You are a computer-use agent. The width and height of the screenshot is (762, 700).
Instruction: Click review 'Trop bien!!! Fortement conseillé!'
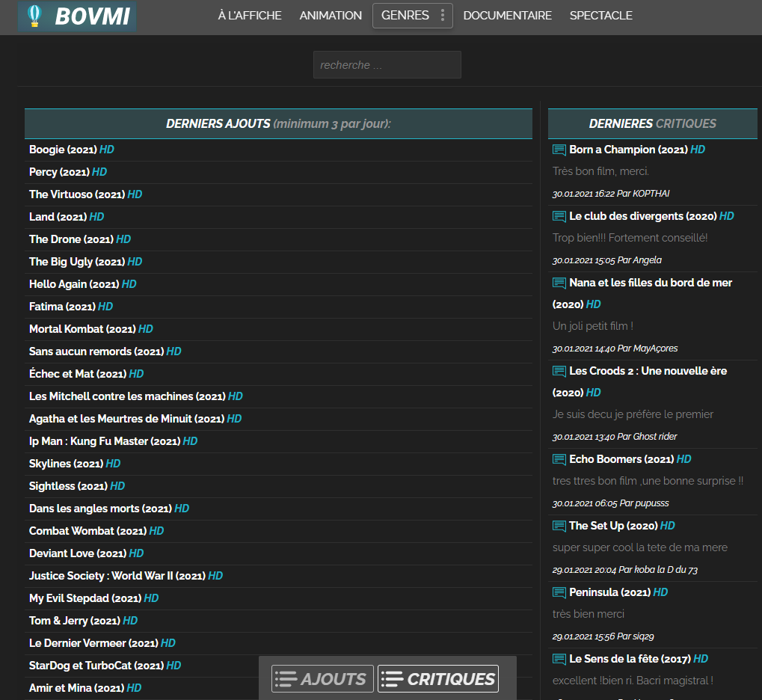pos(630,238)
